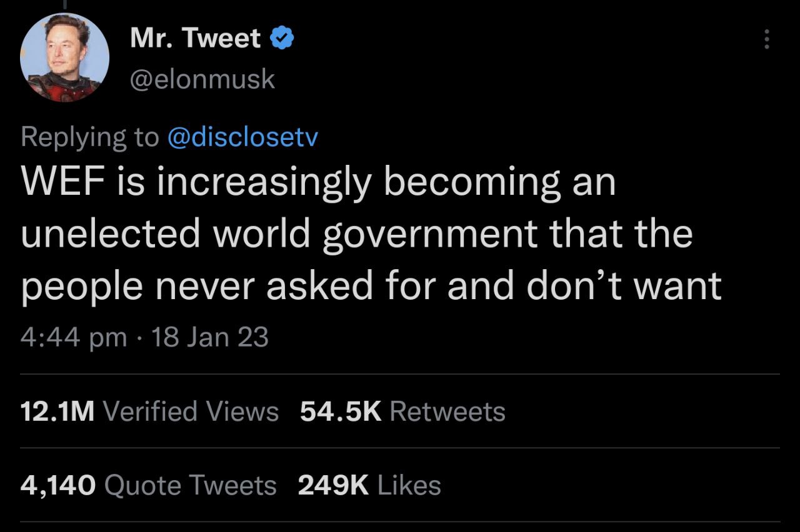Open the @elonmusk handle link
The height and width of the screenshot is (532, 800).
202,79
